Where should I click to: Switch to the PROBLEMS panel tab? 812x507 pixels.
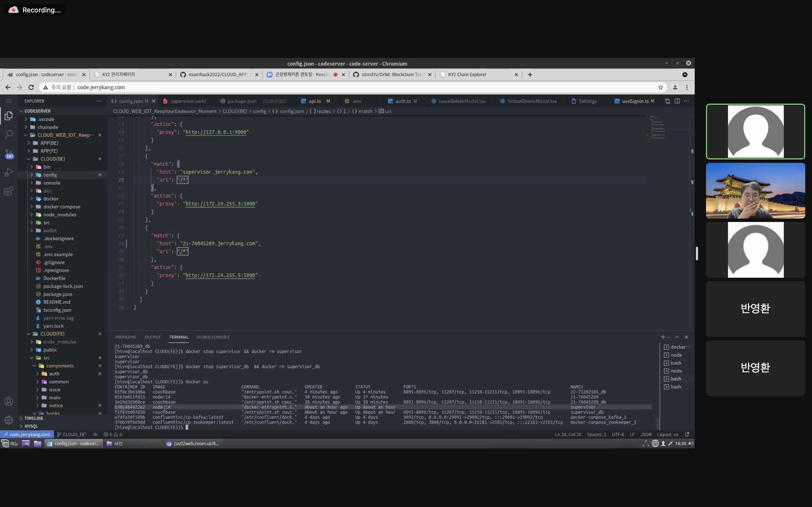(x=125, y=337)
